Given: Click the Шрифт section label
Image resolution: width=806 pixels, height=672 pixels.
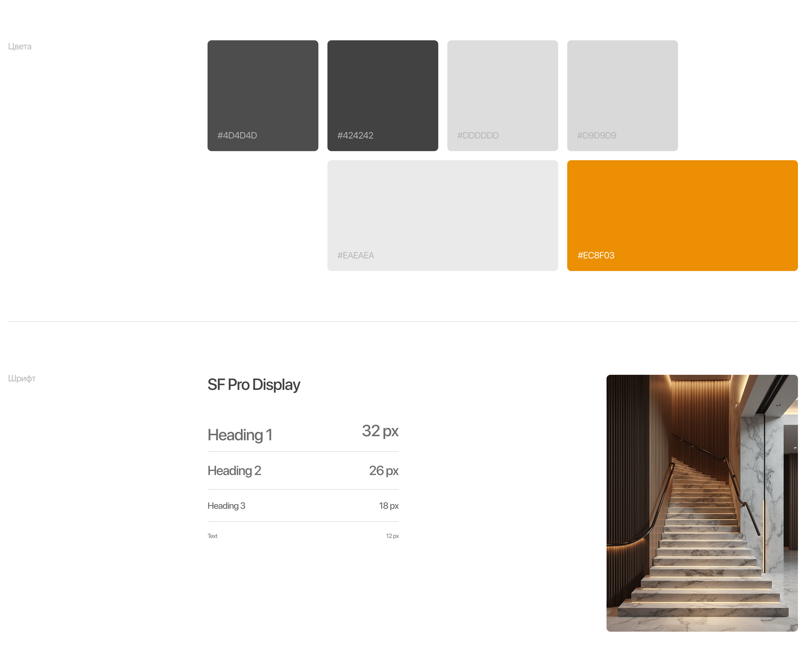Looking at the screenshot, I should (x=21, y=378).
